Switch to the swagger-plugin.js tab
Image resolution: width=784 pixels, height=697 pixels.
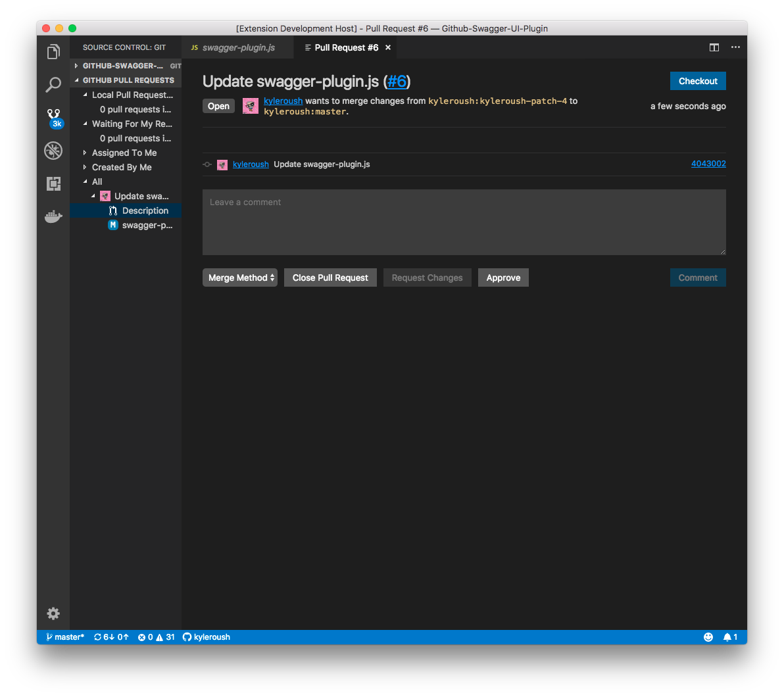coord(237,47)
